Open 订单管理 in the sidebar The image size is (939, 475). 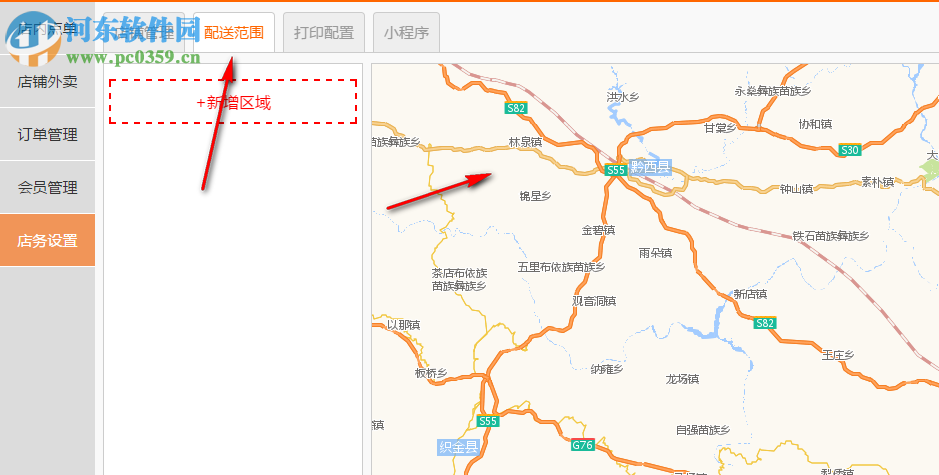pos(47,135)
